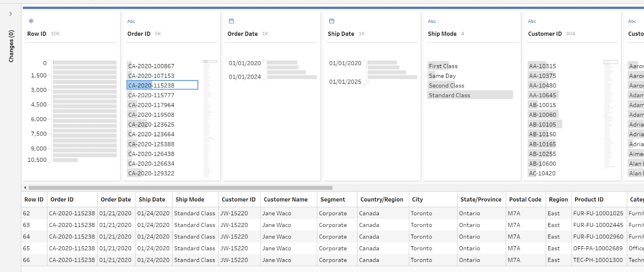
Task: Click the Postal Code column header in grid
Action: [x=525, y=199]
